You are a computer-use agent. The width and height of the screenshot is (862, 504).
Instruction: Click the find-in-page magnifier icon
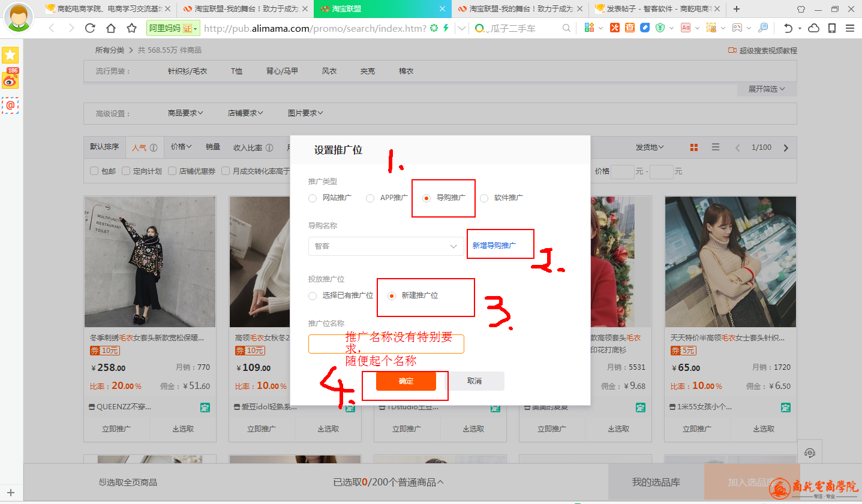pos(763,28)
